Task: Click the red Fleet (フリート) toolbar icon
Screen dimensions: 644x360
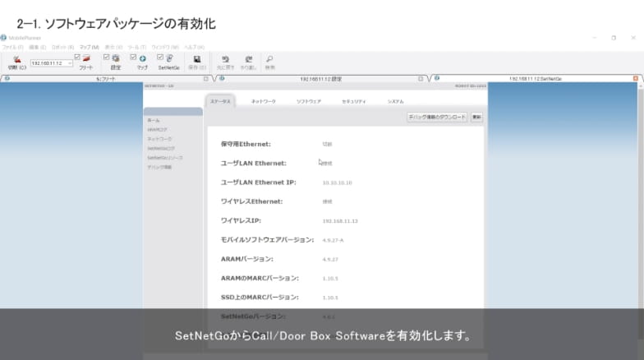Action: 86,59
